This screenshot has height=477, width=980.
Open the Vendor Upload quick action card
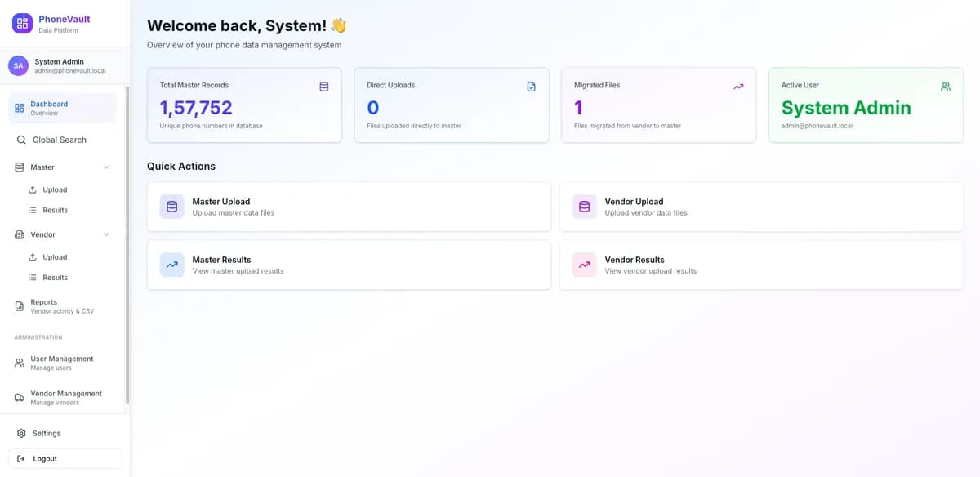(761, 207)
